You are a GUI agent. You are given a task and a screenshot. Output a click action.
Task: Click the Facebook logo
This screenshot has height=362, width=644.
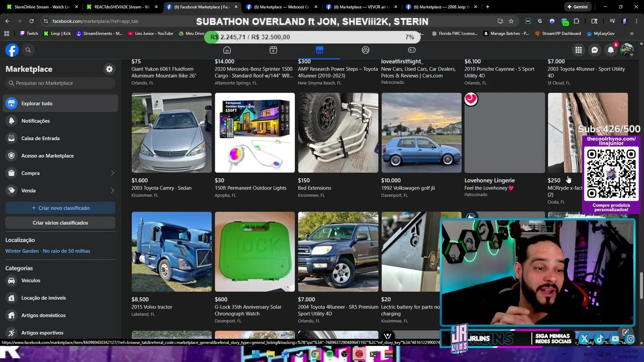(x=12, y=50)
